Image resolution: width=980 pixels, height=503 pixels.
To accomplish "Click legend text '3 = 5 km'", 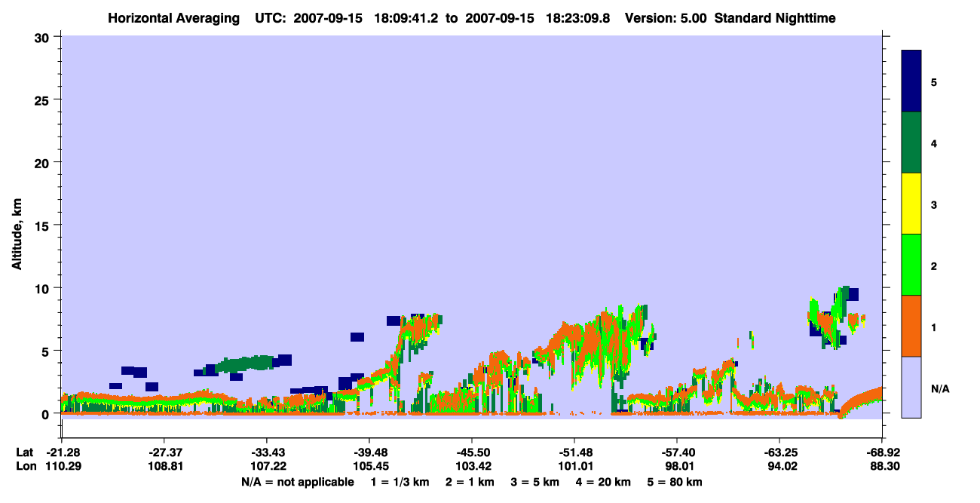I will [x=537, y=482].
